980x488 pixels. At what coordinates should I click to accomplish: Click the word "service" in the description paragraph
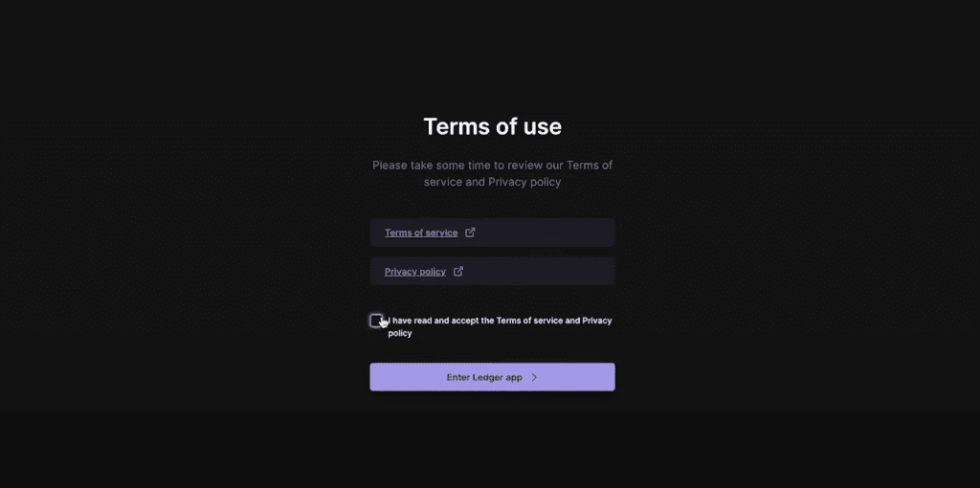(442, 182)
